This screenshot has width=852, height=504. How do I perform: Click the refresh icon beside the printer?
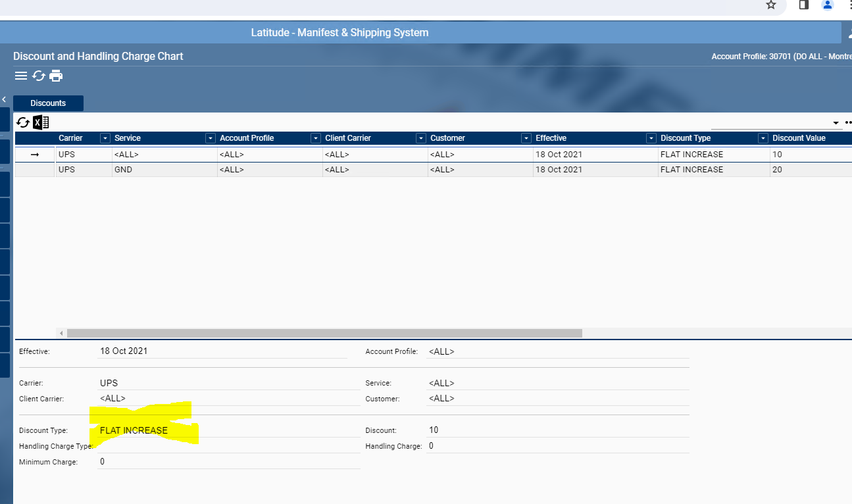pyautogui.click(x=39, y=76)
